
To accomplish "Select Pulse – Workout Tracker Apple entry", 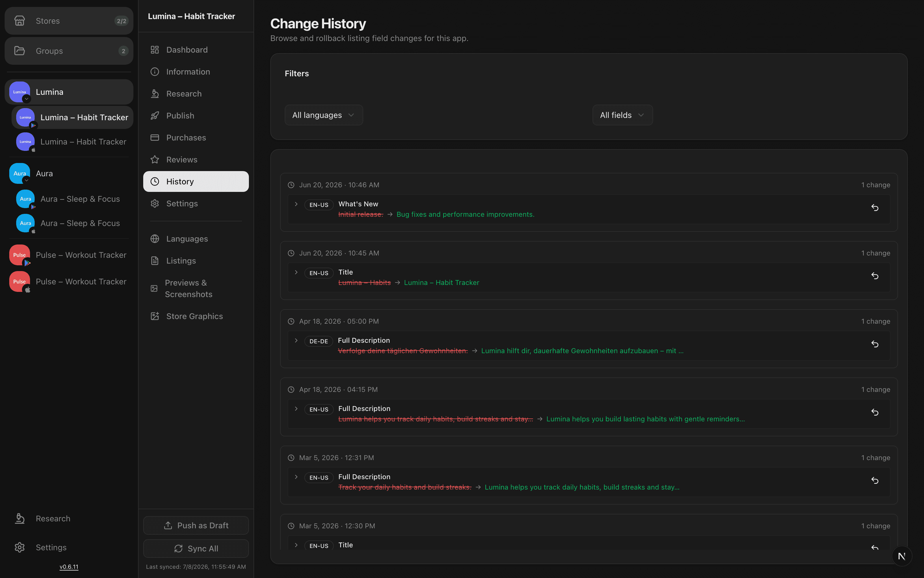I will pyautogui.click(x=69, y=281).
